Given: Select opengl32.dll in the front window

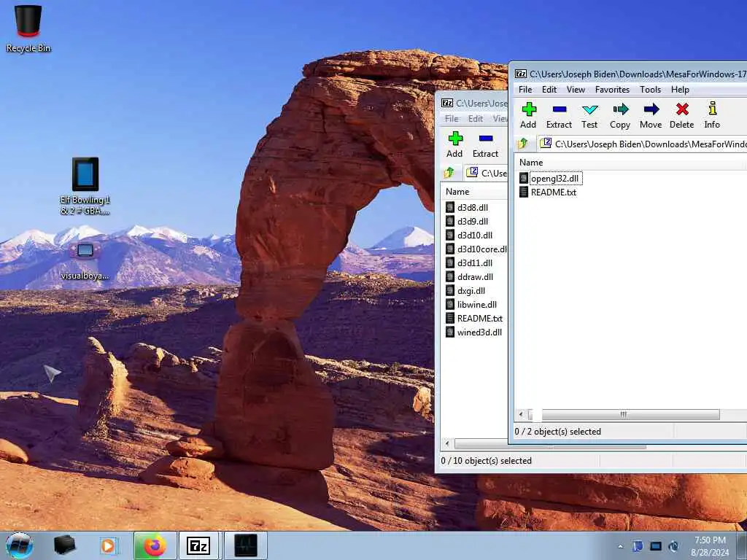Looking at the screenshot, I should [x=550, y=179].
